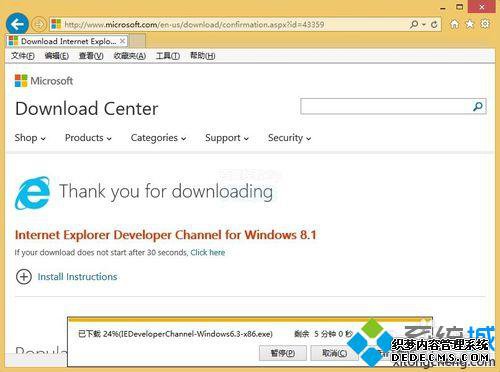This screenshot has height=372, width=500.
Task: Expand the Shop dropdown
Action: (30, 138)
